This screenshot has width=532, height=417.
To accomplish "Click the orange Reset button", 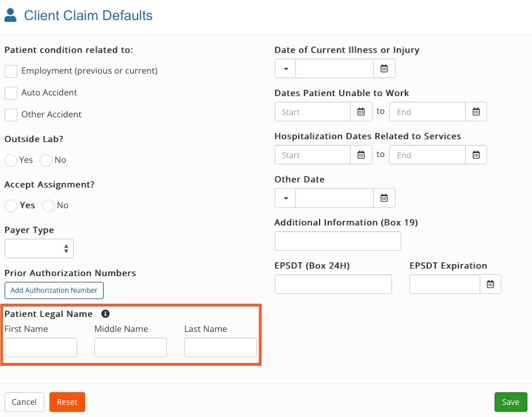I will click(x=67, y=401).
